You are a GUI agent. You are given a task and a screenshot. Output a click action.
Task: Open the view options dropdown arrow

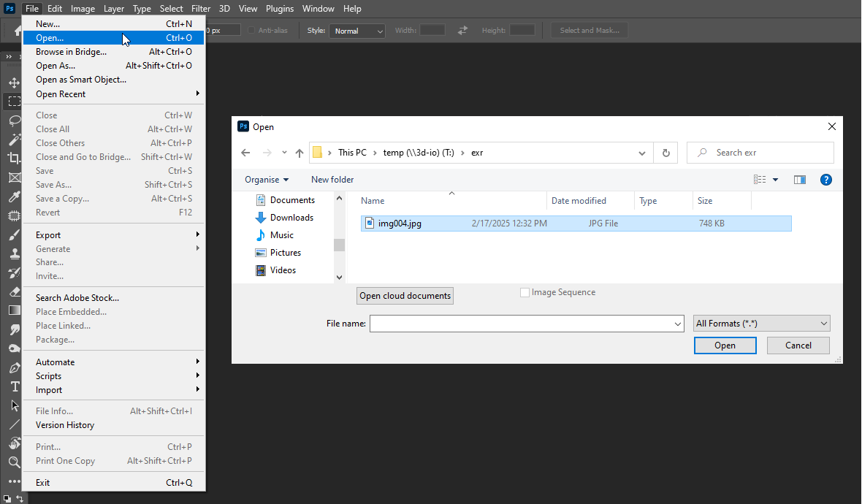[x=775, y=180]
